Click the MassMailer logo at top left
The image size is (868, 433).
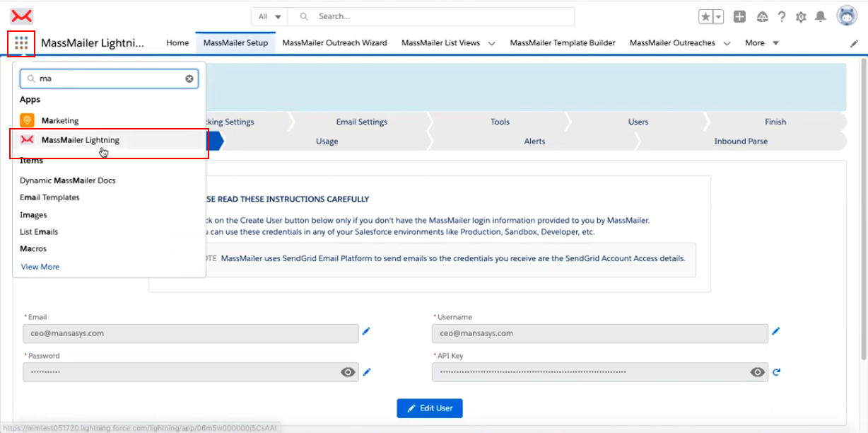click(x=22, y=16)
